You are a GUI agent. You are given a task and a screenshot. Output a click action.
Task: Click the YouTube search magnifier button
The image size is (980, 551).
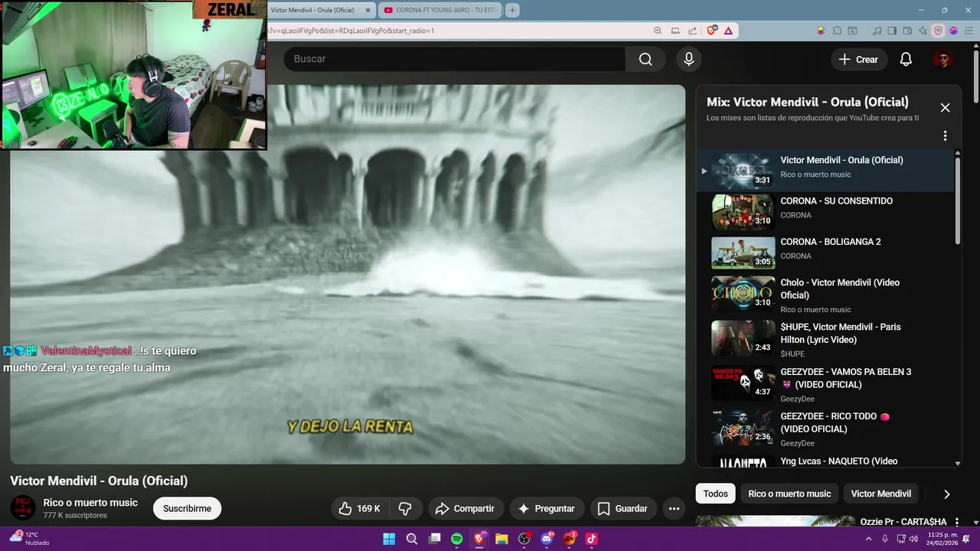click(x=645, y=59)
